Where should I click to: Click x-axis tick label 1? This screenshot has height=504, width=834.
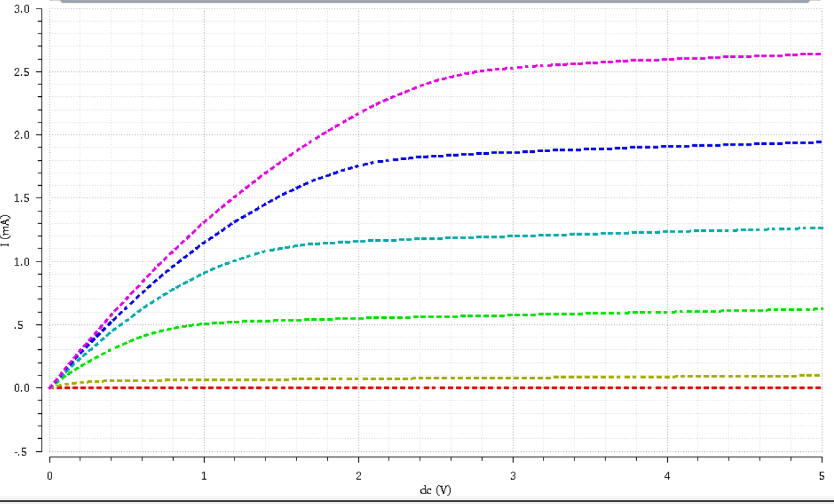point(204,476)
